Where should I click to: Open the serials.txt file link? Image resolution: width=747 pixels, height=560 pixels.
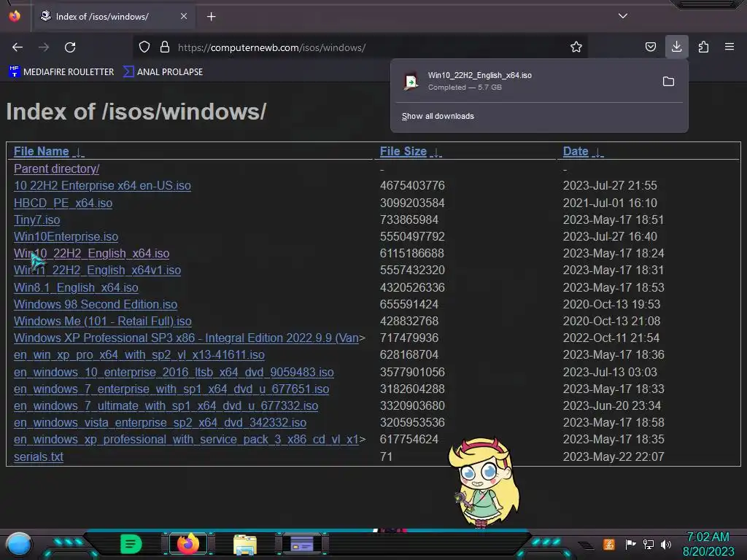point(39,456)
